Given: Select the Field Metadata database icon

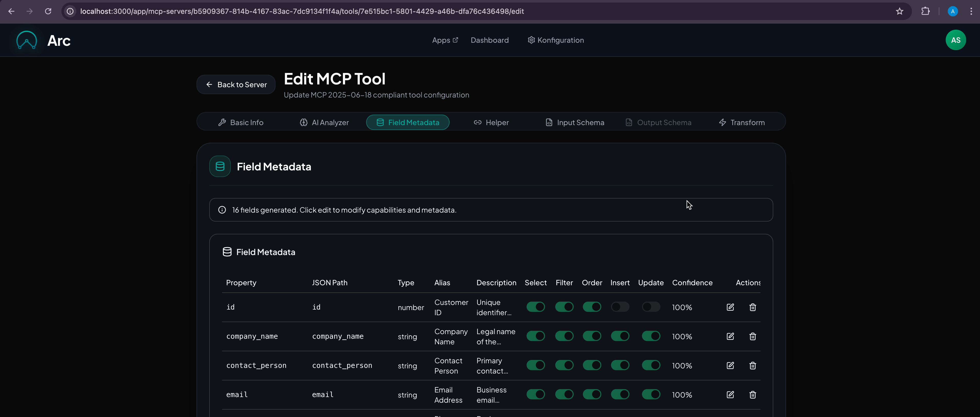Looking at the screenshot, I should pos(380,122).
